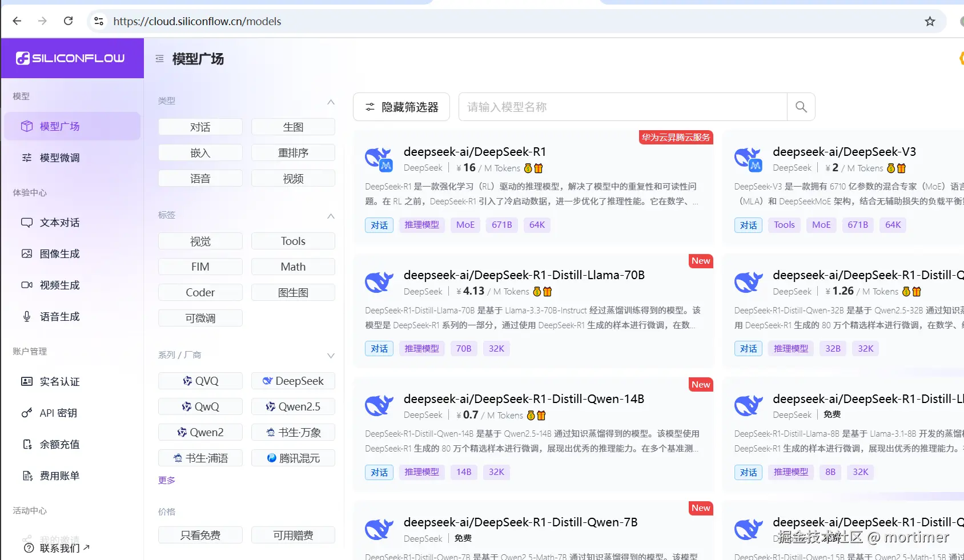Screen dimensions: 964x560
Task: Toggle the 图生图 tag filter
Action: (293, 292)
